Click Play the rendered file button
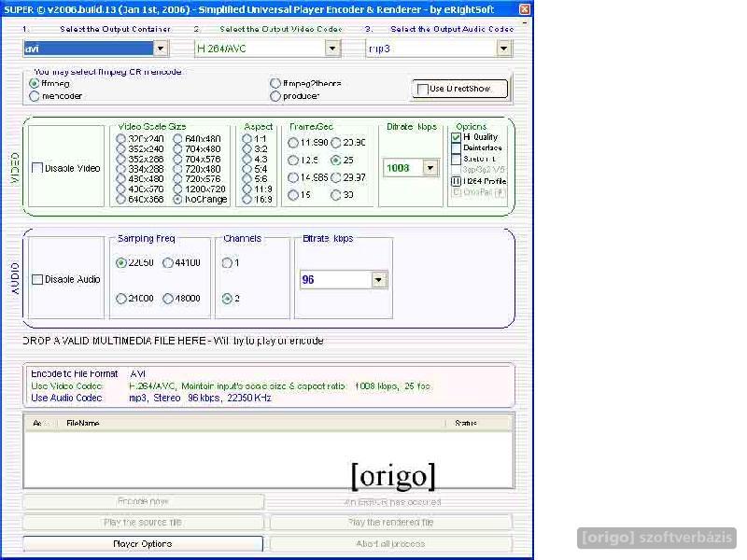Screen dimensions: 747x560 click(390, 523)
